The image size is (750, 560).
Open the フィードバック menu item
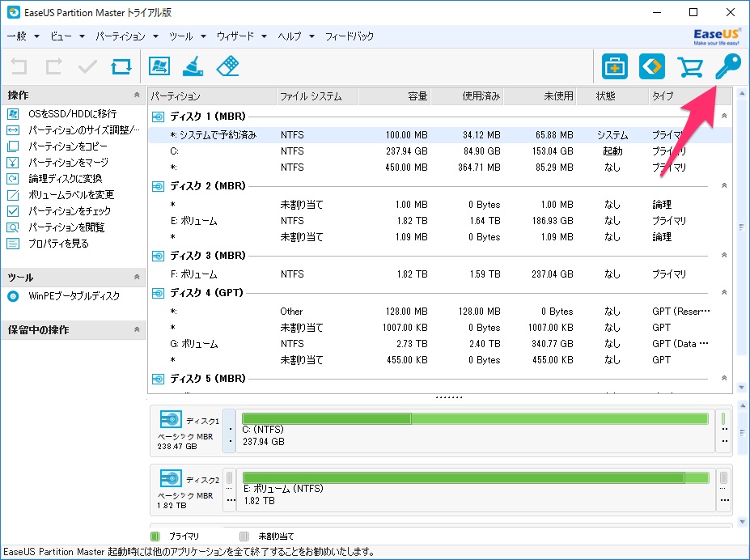tap(350, 36)
